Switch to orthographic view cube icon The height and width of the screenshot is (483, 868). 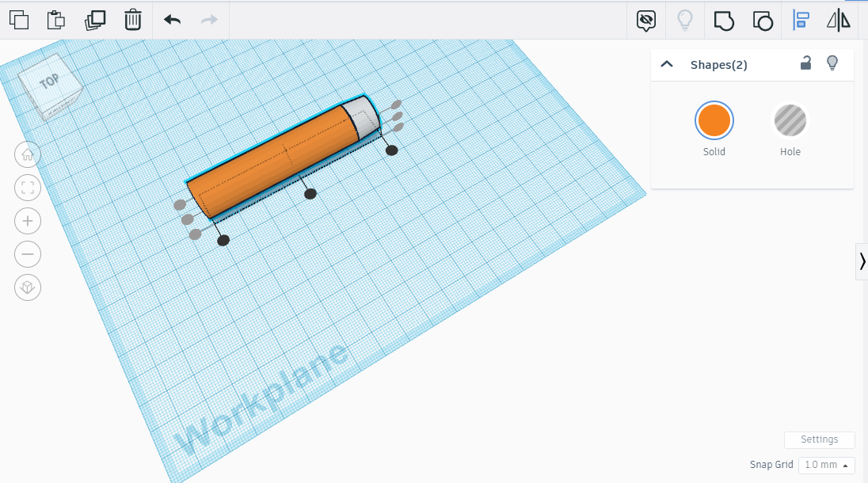(x=28, y=287)
